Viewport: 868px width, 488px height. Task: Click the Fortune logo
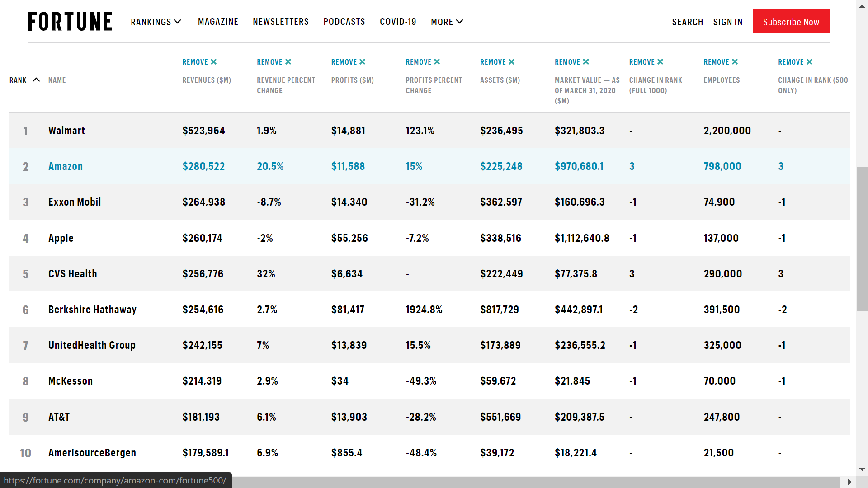click(70, 22)
